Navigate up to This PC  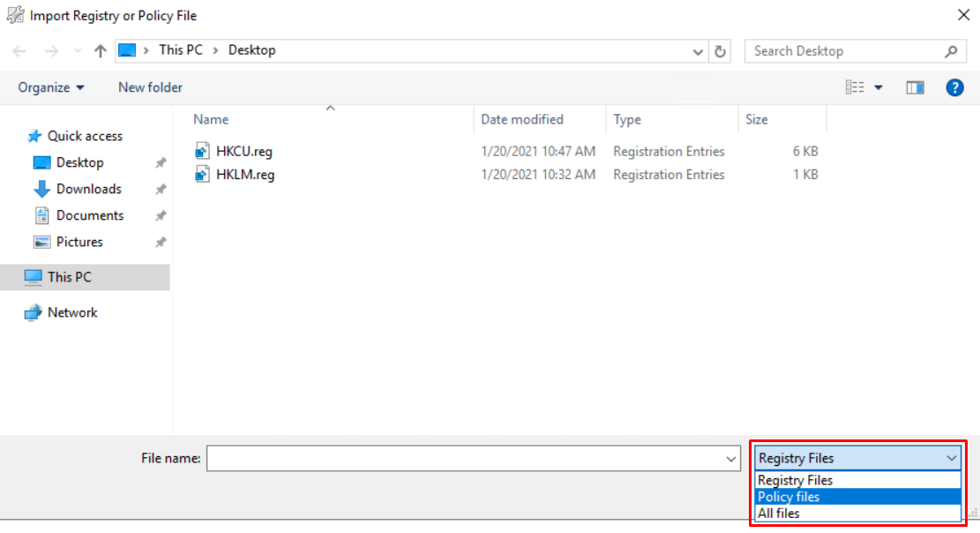click(x=100, y=50)
